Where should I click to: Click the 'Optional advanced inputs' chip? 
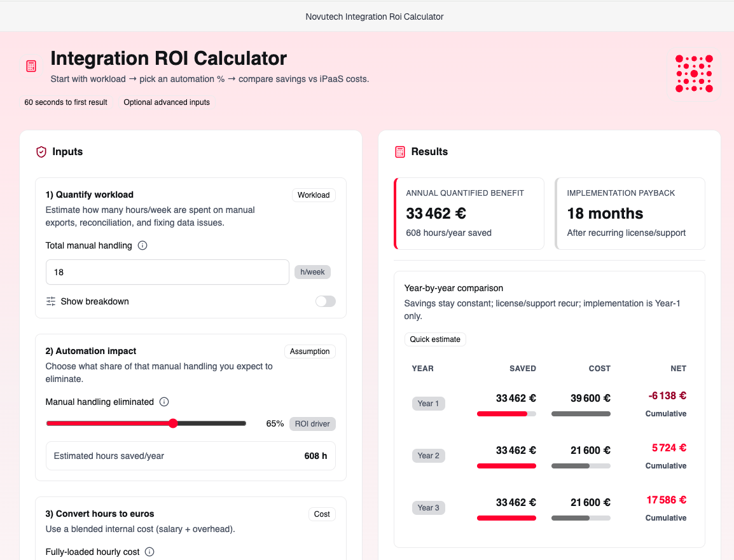coord(167,102)
